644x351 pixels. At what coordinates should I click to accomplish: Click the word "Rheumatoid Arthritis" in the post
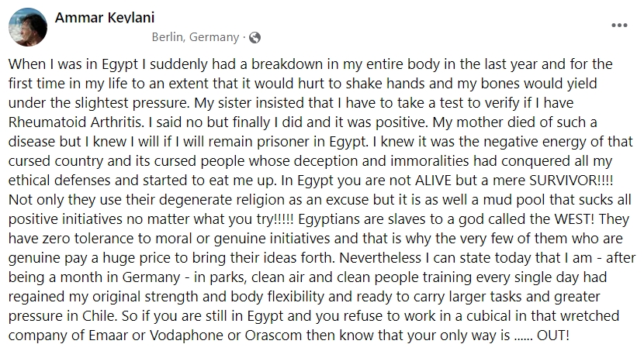pos(76,122)
